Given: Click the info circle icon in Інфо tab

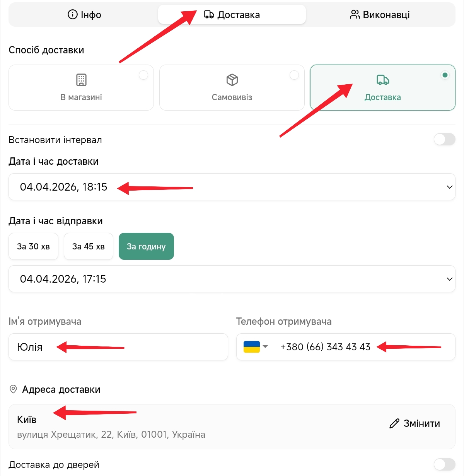Looking at the screenshot, I should point(72,15).
